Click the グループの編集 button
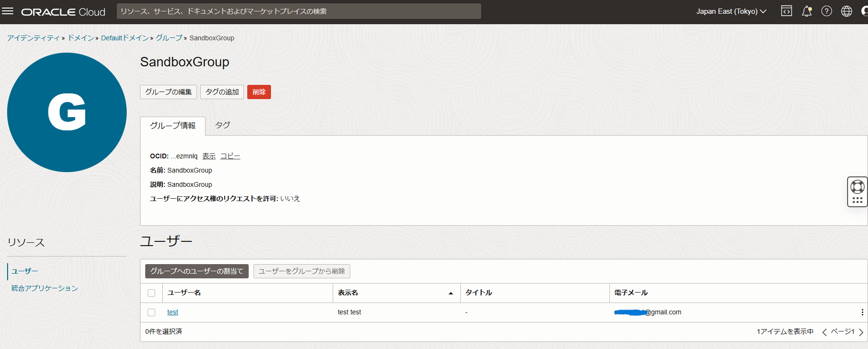Image resolution: width=868 pixels, height=349 pixels. 168,92
